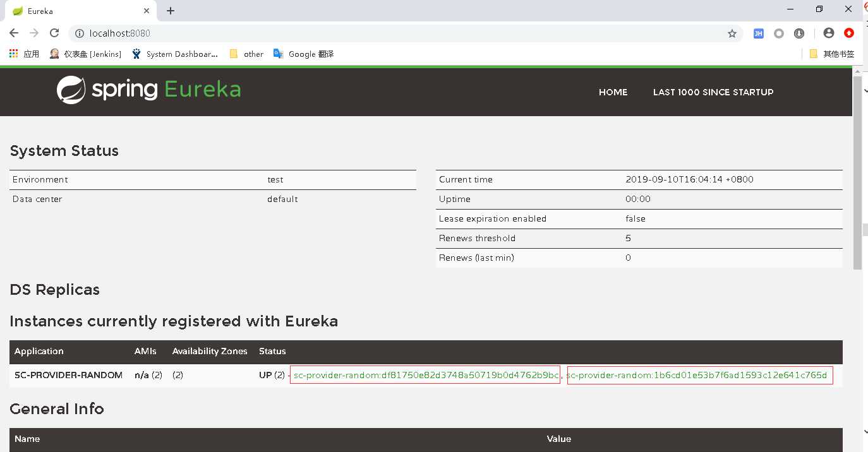Click the red update notification icon
868x452 pixels.
click(849, 33)
